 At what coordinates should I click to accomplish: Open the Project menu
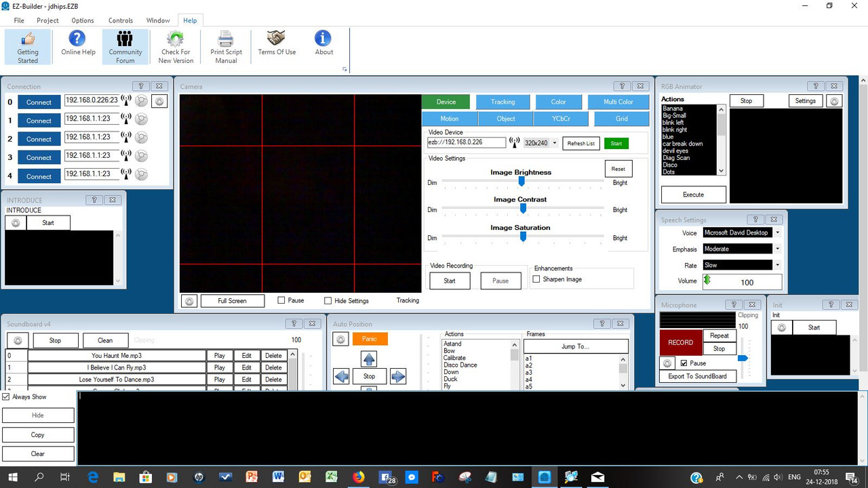tap(47, 20)
